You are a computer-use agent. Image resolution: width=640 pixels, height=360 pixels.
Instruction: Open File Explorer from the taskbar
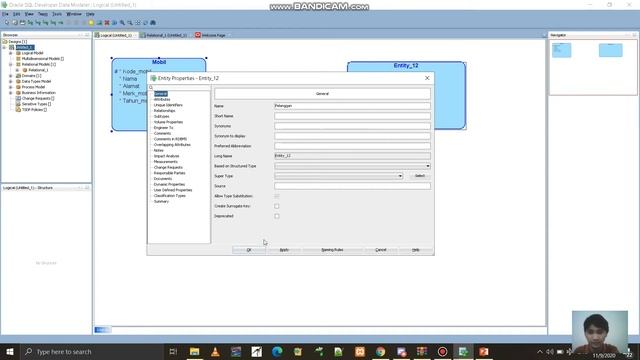pyautogui.click(x=195, y=351)
